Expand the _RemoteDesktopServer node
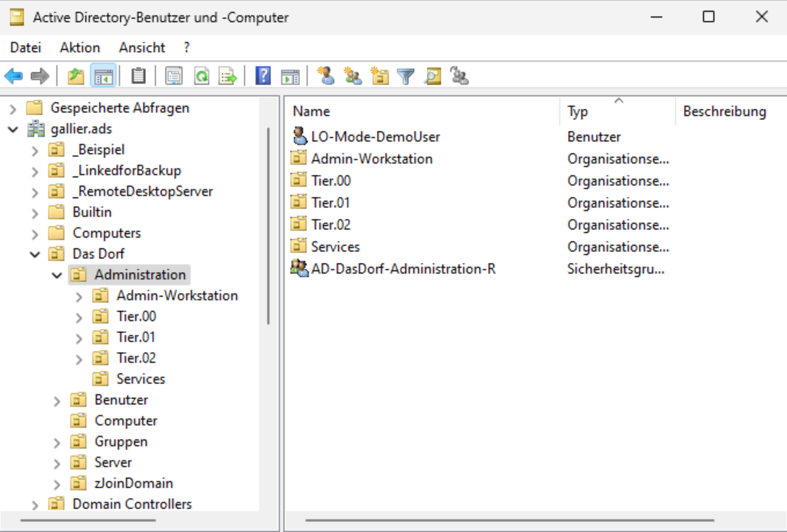Viewport: 787px width, 532px height. coord(35,192)
